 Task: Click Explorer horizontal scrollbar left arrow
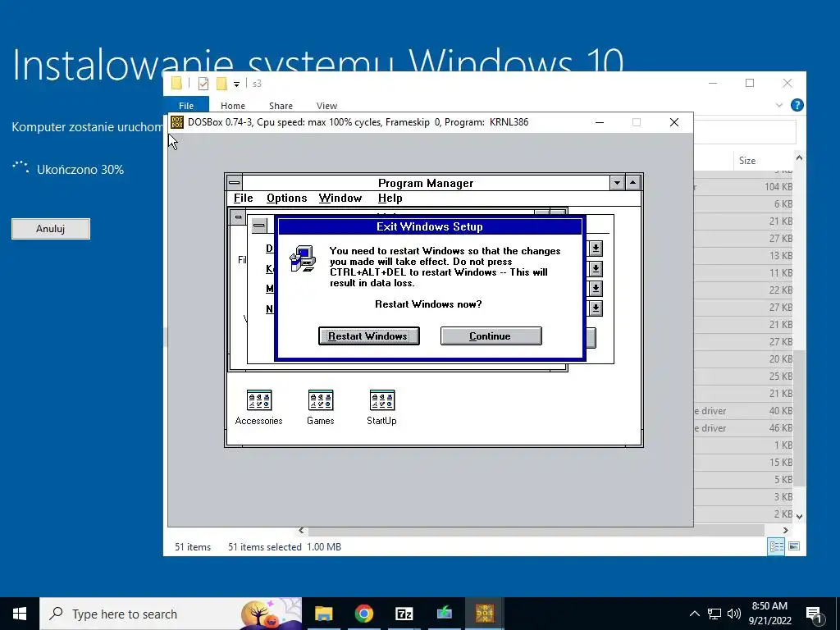[x=301, y=531]
